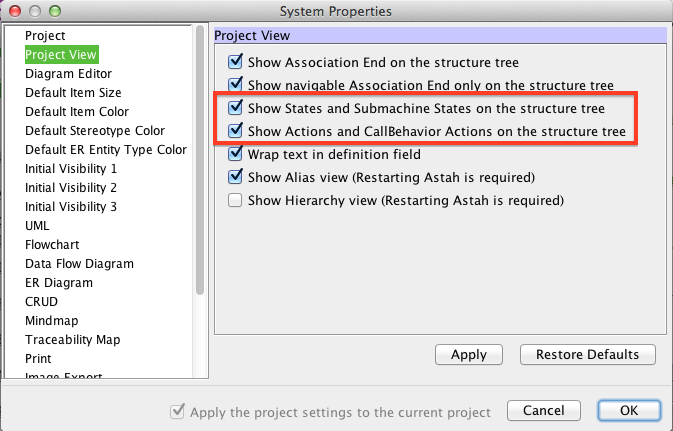Image resolution: width=673 pixels, height=431 pixels.
Task: Toggle Show States and Submachine States
Action: coord(236,107)
